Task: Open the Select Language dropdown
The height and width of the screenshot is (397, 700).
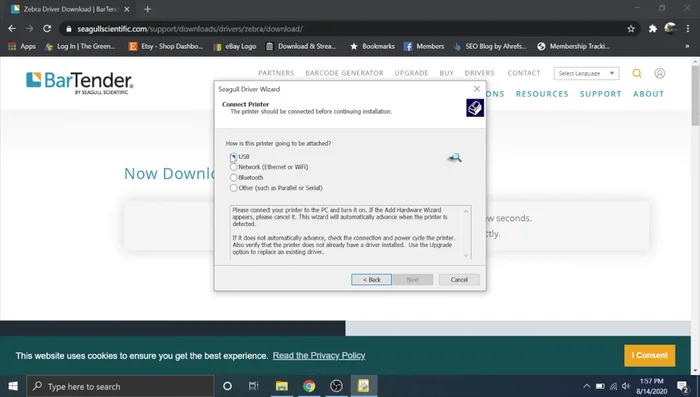Action: pos(586,73)
